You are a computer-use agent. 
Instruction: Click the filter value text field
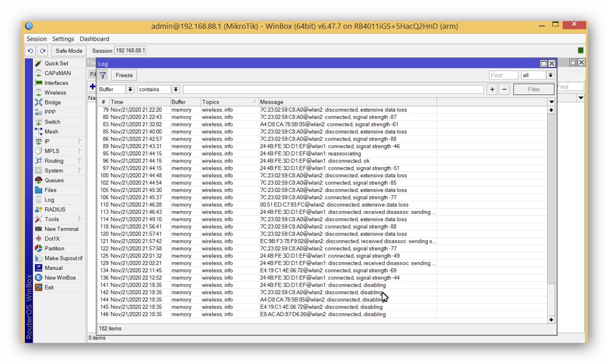point(333,89)
